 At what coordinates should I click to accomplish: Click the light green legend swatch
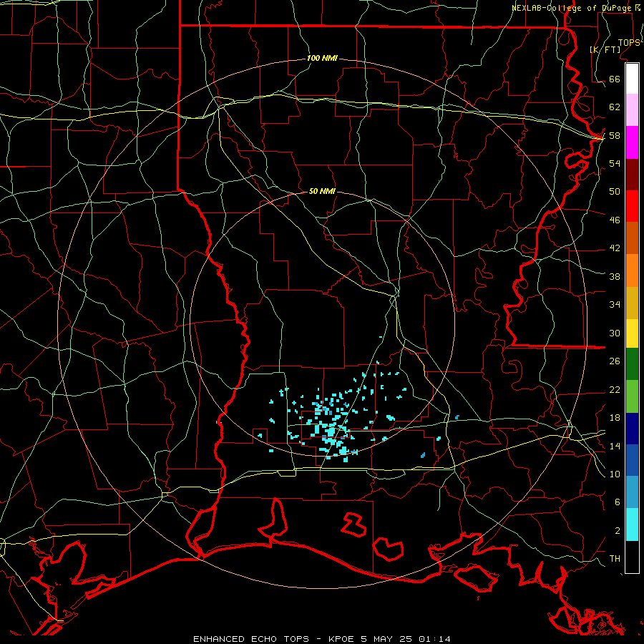click(x=632, y=396)
